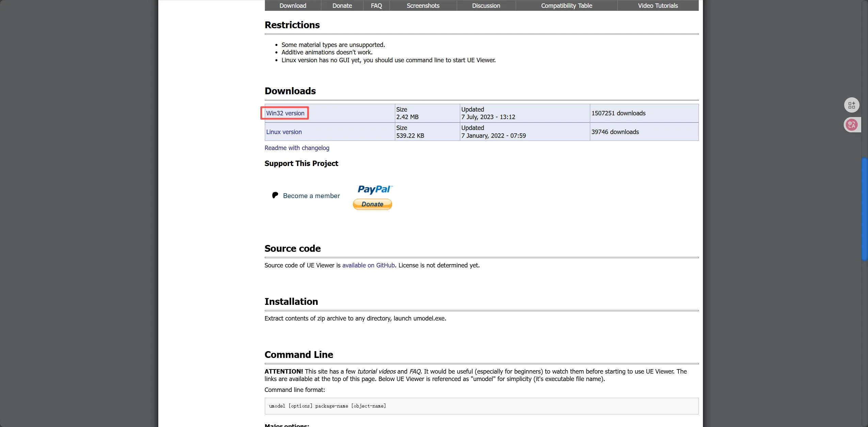Viewport: 868px width, 427px height.
Task: Click the Become a member link
Action: tap(311, 196)
